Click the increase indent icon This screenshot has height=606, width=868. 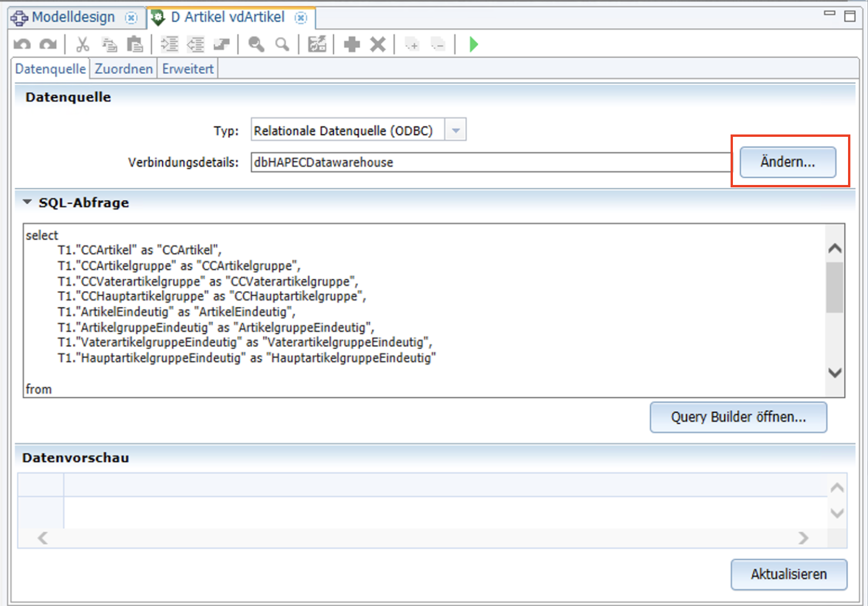pyautogui.click(x=170, y=45)
